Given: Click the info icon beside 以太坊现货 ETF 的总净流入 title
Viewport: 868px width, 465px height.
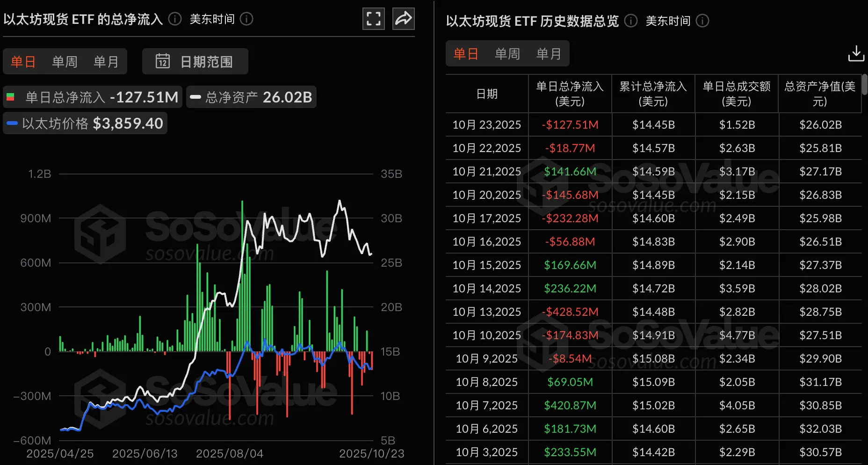Looking at the screenshot, I should tap(174, 19).
